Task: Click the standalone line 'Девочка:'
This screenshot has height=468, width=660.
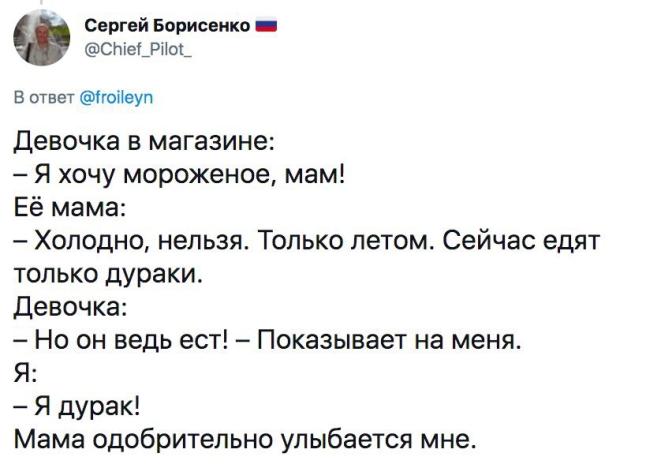Action: (69, 307)
